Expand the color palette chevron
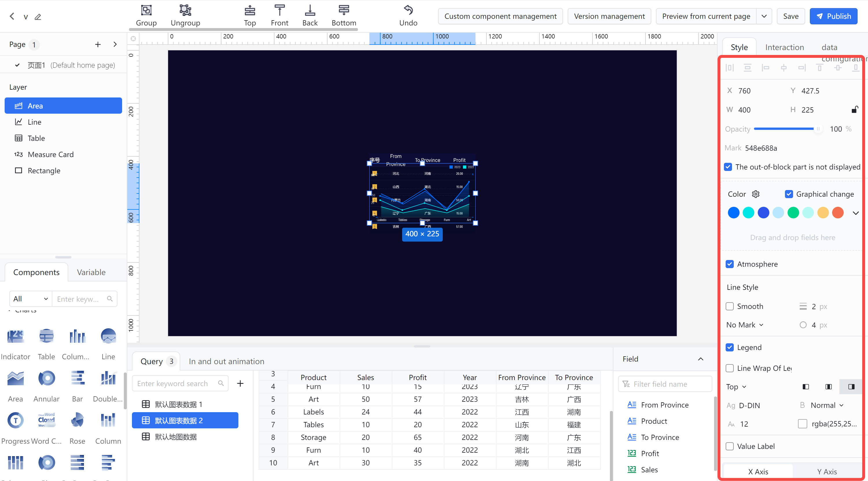The height and width of the screenshot is (481, 868). (856, 213)
